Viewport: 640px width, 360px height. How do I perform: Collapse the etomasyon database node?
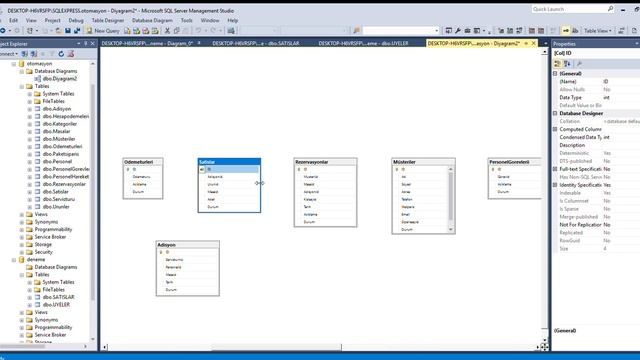(x=14, y=64)
